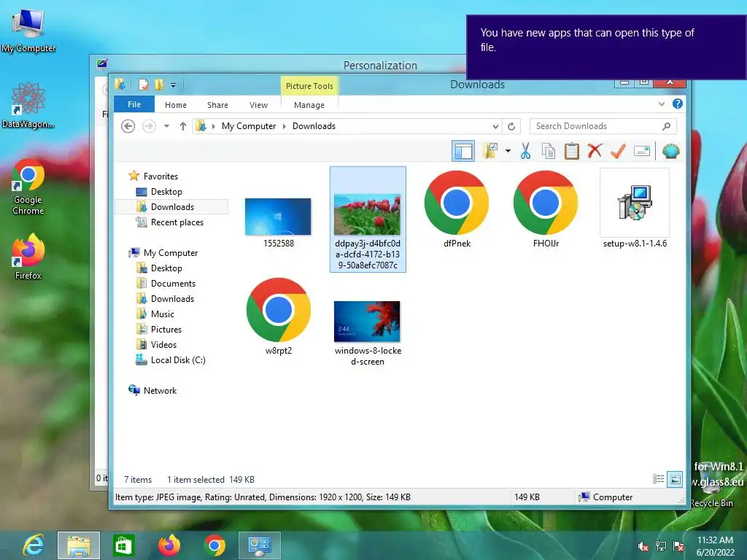Expand the address bar history dropdown
This screenshot has width=747, height=560.
[x=495, y=126]
